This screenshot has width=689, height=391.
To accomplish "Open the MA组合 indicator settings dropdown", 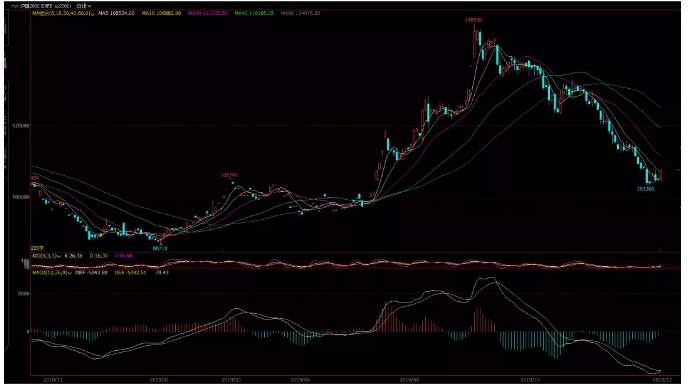I will coord(63,13).
